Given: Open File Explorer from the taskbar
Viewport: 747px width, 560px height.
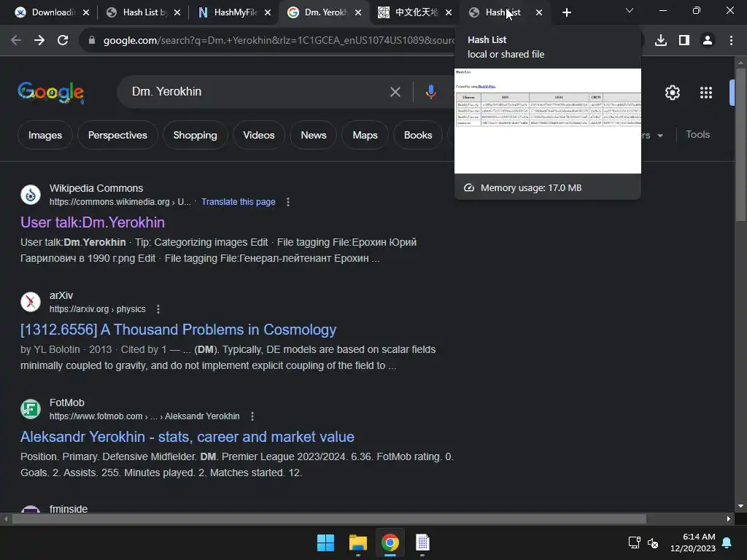Looking at the screenshot, I should (357, 542).
